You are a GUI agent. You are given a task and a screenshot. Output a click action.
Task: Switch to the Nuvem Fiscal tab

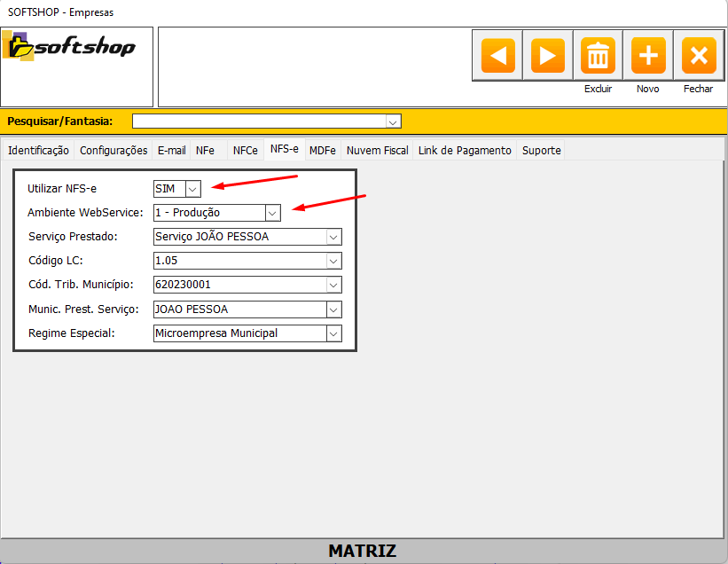click(x=377, y=151)
